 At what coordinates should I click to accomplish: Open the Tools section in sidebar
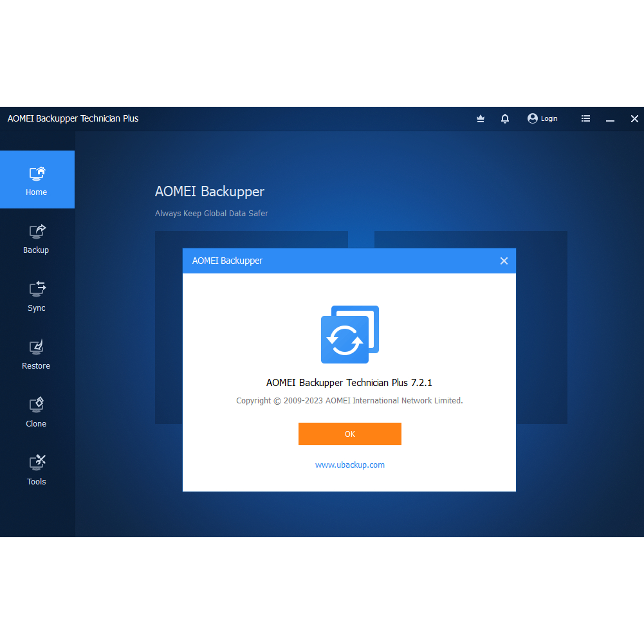coord(37,470)
